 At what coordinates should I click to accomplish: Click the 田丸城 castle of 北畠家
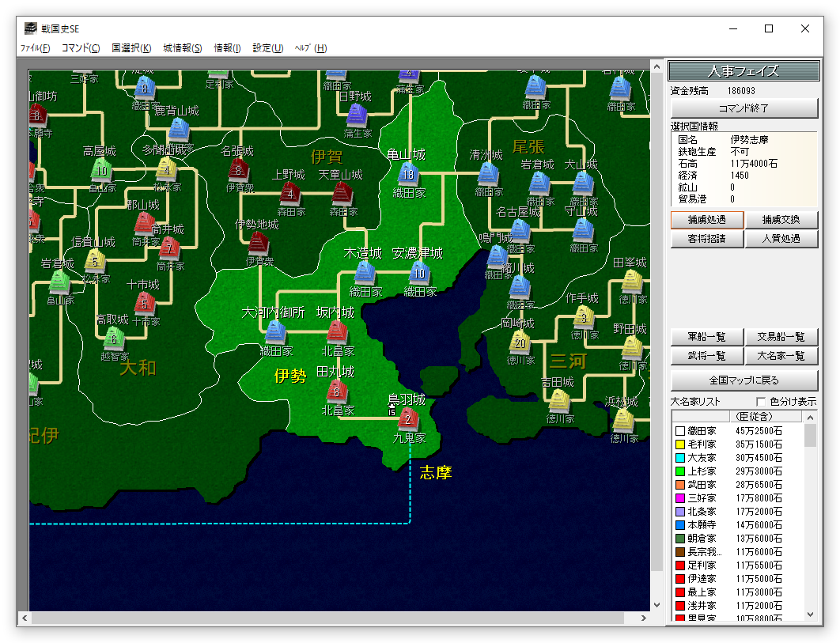coord(338,391)
